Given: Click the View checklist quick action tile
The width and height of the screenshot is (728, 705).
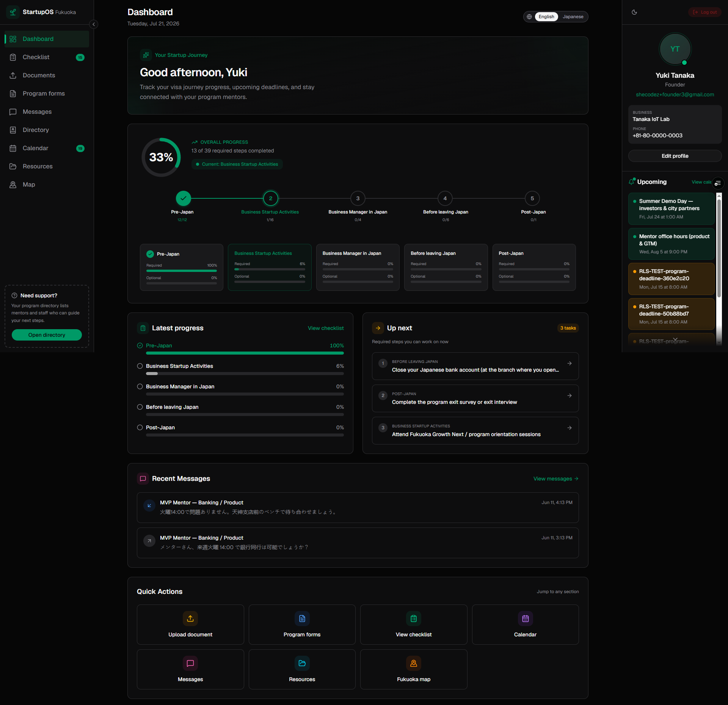Looking at the screenshot, I should point(414,625).
